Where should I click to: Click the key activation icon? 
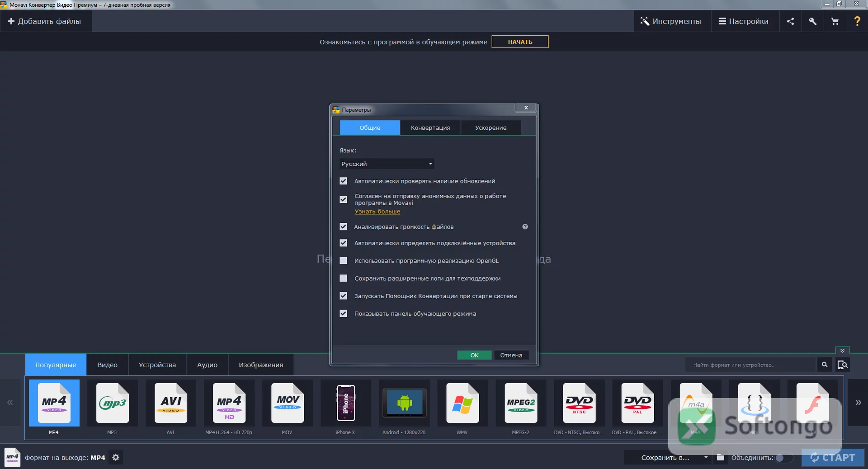point(812,21)
